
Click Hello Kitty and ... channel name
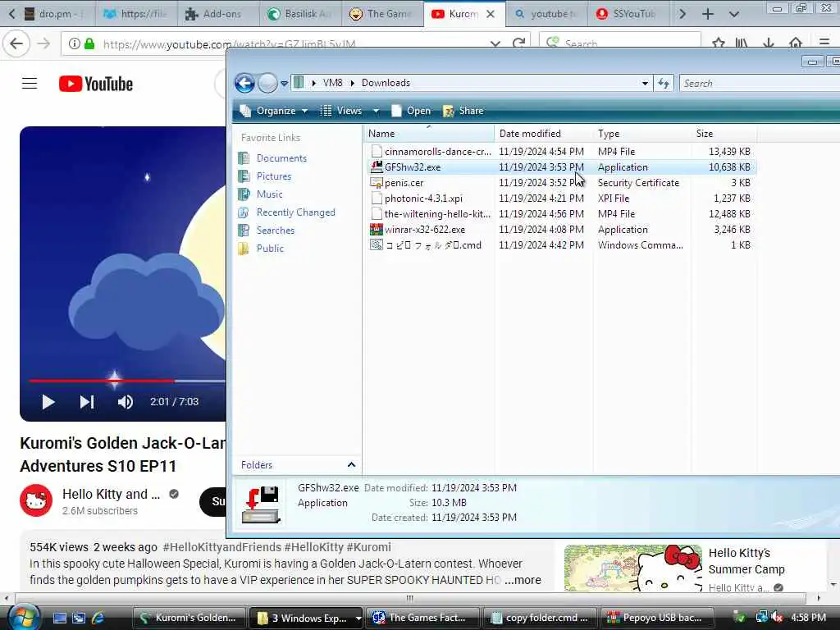tap(112, 494)
